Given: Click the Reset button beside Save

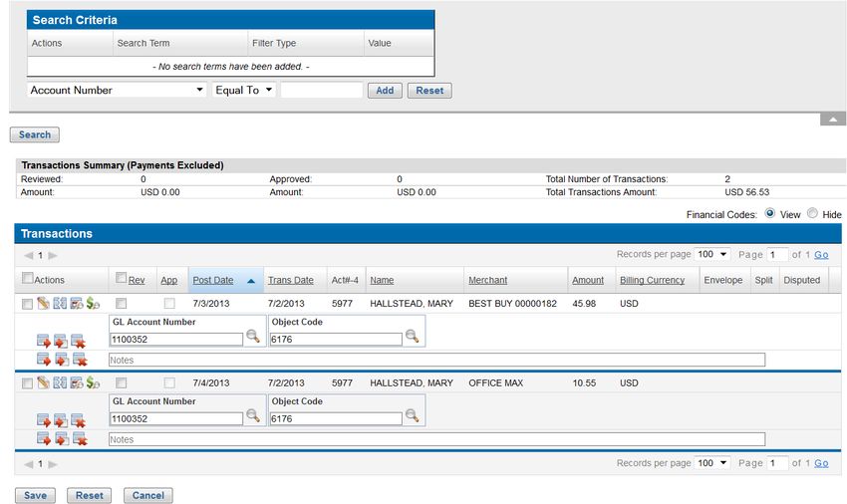Looking at the screenshot, I should coord(89,495).
